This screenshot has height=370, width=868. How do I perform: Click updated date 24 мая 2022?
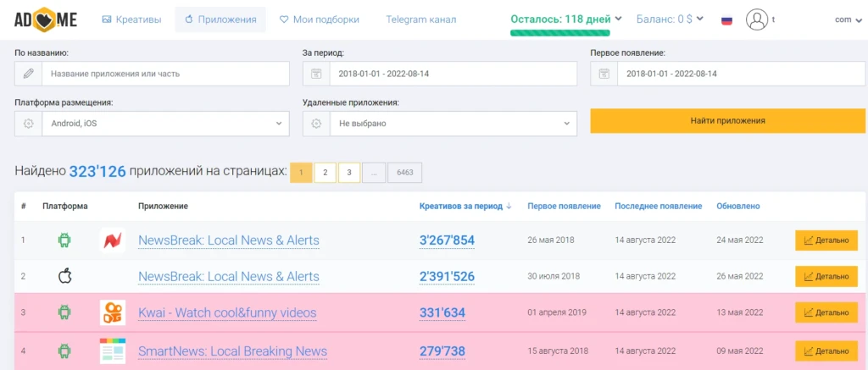click(x=740, y=240)
